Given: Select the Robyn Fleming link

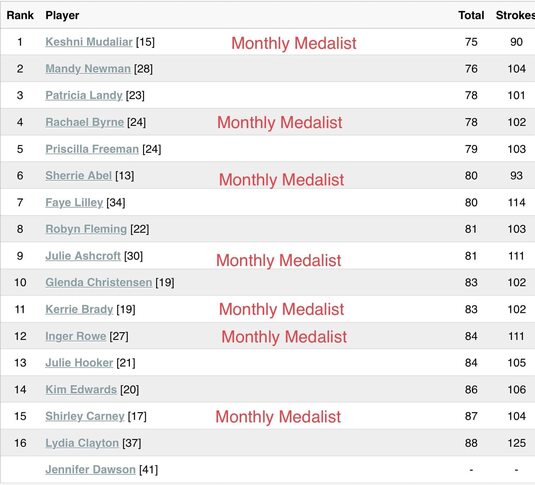Looking at the screenshot, I should coord(86,229).
